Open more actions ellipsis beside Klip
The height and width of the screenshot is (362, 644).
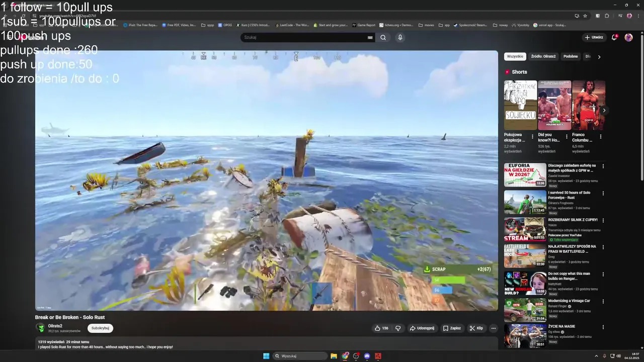(x=494, y=328)
